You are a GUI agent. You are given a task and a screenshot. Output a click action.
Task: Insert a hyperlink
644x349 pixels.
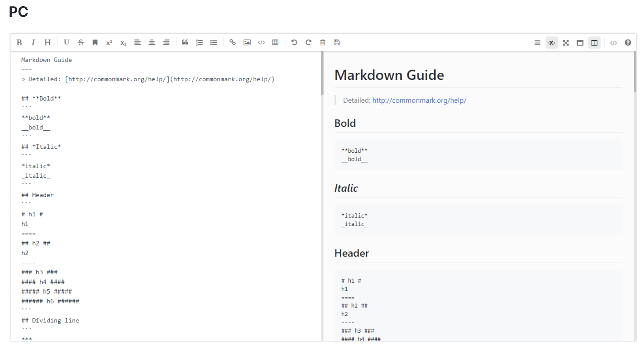232,43
